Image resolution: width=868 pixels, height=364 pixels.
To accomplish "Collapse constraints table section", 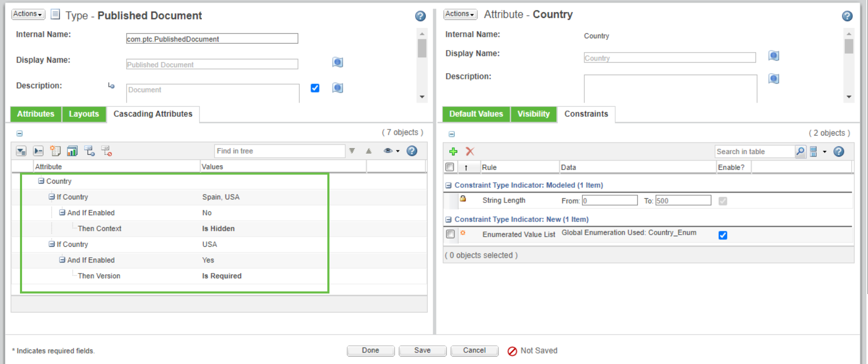I will [x=451, y=134].
